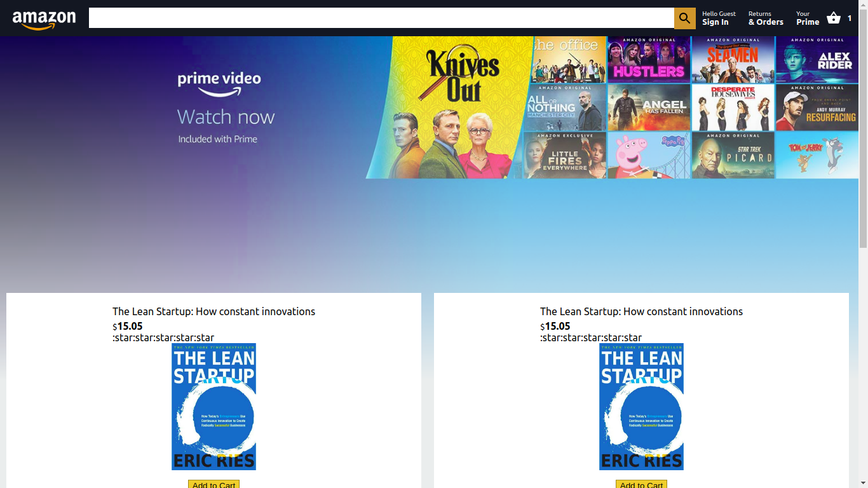Open the Hello Guest Sign In link

(719, 18)
